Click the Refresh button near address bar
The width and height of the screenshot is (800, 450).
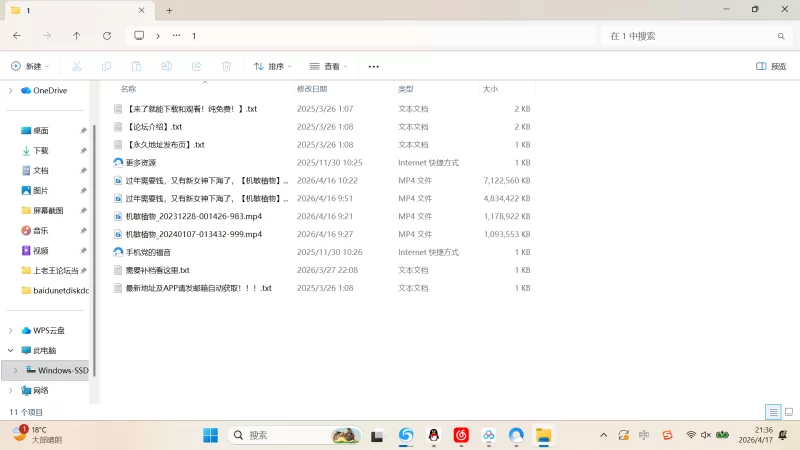pos(107,36)
